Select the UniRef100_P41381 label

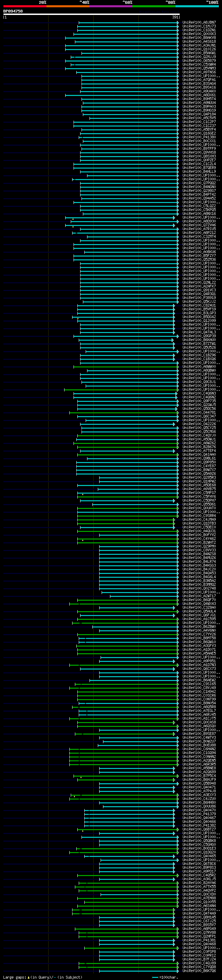click(199, 940)
